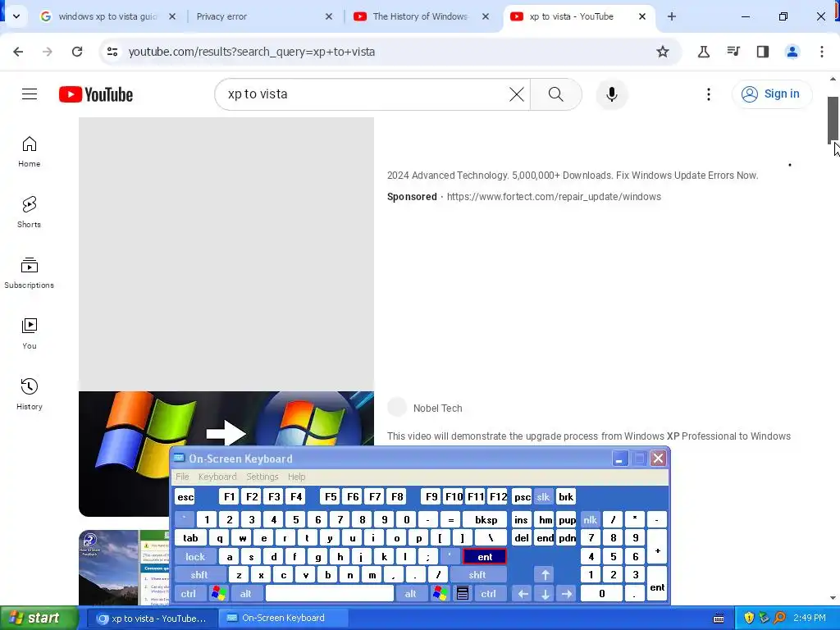
Task: Select the On-Screen Keyboard taskbar button
Action: pos(283,619)
